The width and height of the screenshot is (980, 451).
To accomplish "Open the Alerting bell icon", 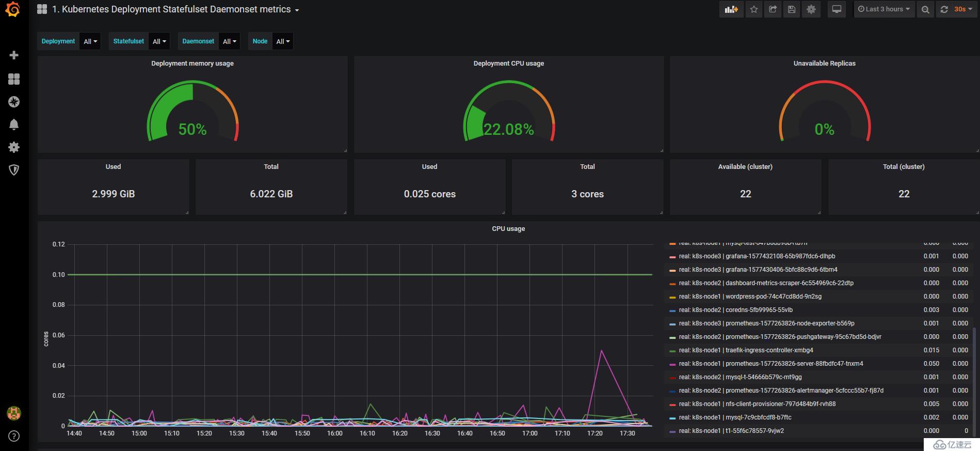I will [14, 125].
